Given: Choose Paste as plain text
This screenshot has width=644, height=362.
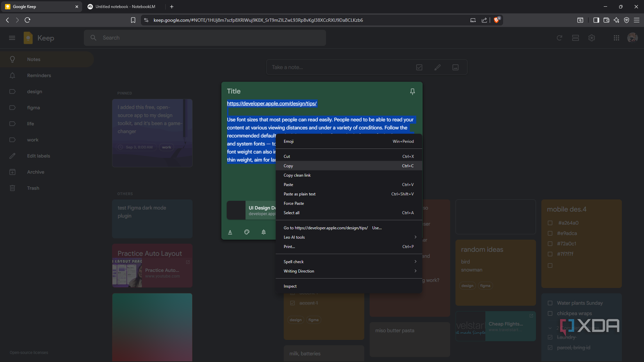Looking at the screenshot, I should 349,194.
